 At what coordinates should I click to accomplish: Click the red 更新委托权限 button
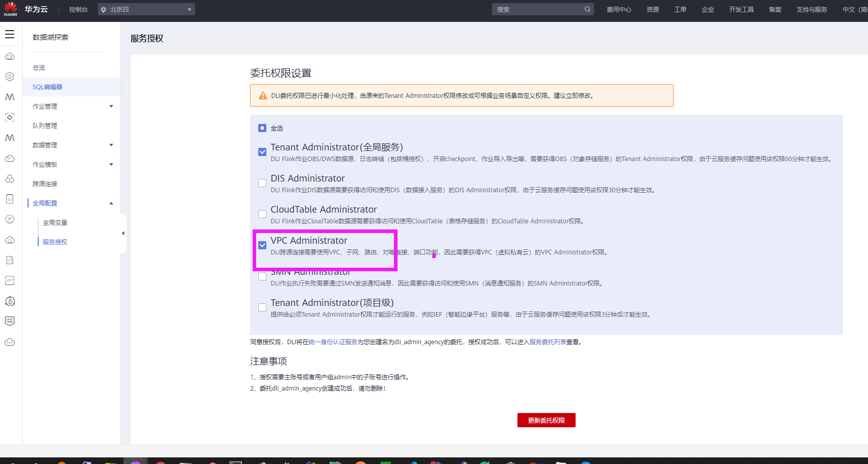pos(547,420)
